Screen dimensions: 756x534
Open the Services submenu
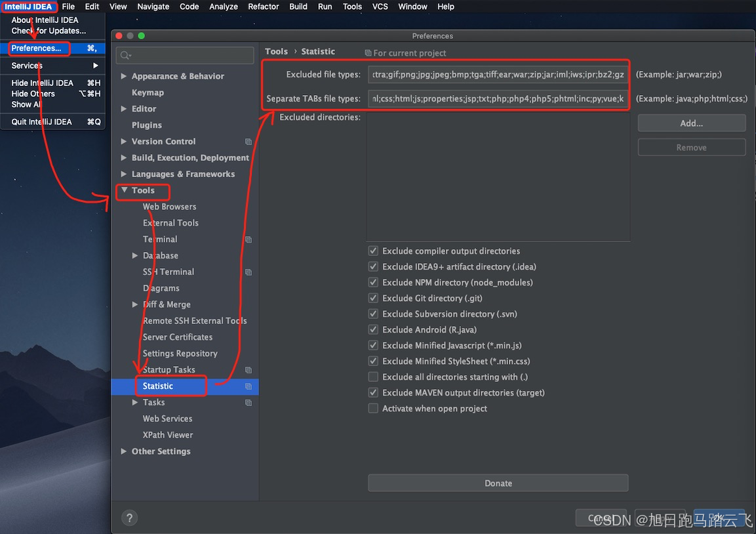point(52,66)
